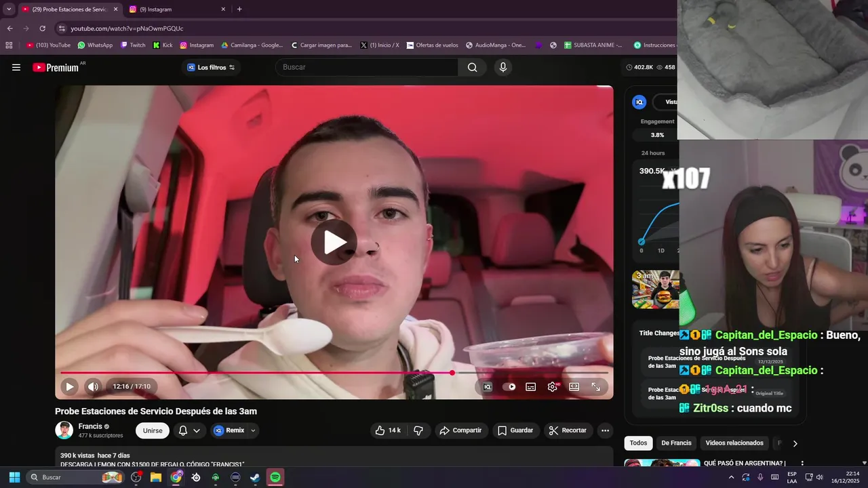The width and height of the screenshot is (868, 488).
Task: Click the Unirse join button
Action: pyautogui.click(x=153, y=430)
